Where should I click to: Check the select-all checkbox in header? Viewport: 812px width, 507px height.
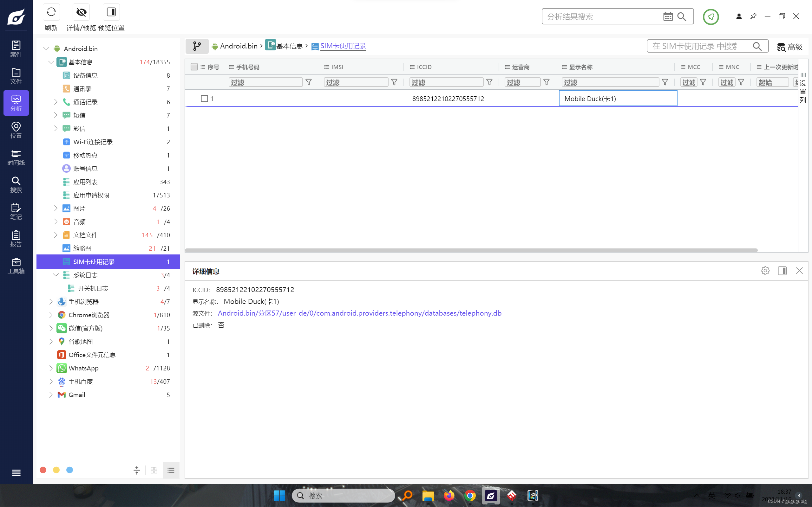194,67
